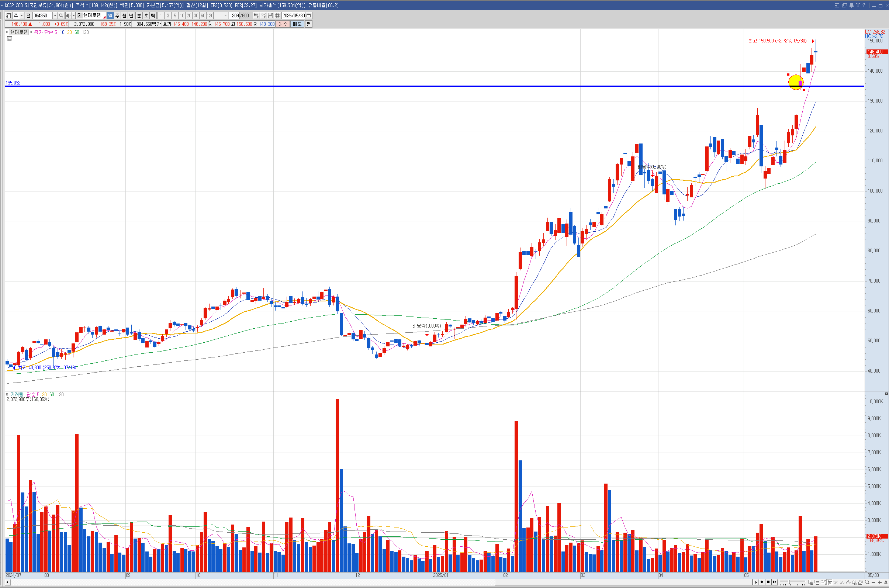This screenshot has width=889, height=588.
Task: Click the fast-forward playback button
Action: point(775,582)
